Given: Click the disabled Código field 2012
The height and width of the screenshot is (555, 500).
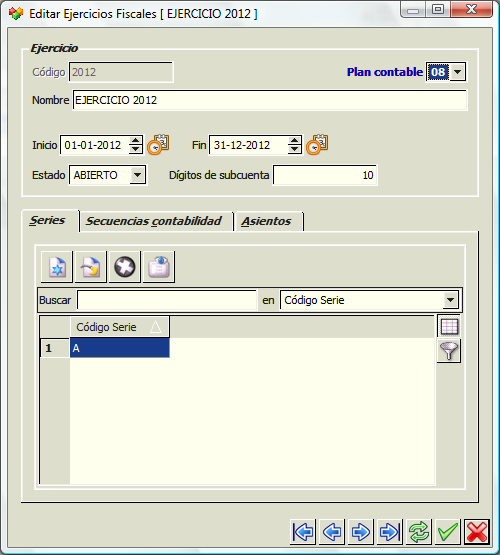Looking at the screenshot, I should click(x=121, y=72).
